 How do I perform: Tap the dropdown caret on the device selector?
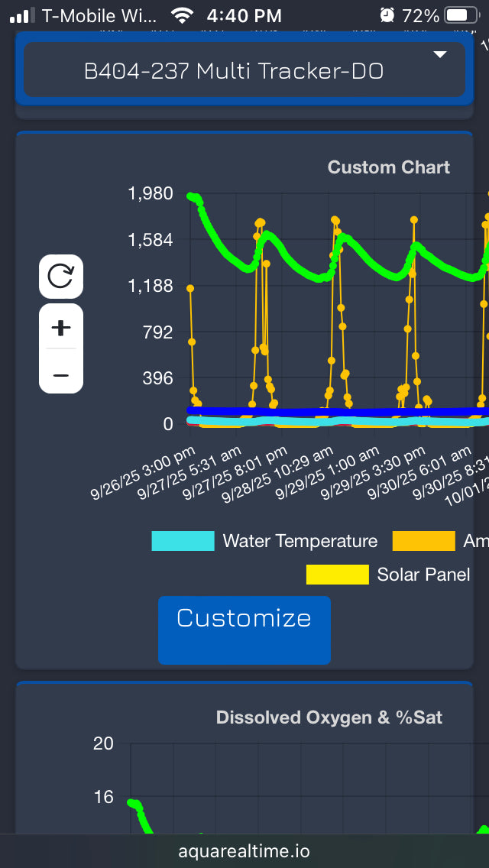440,55
